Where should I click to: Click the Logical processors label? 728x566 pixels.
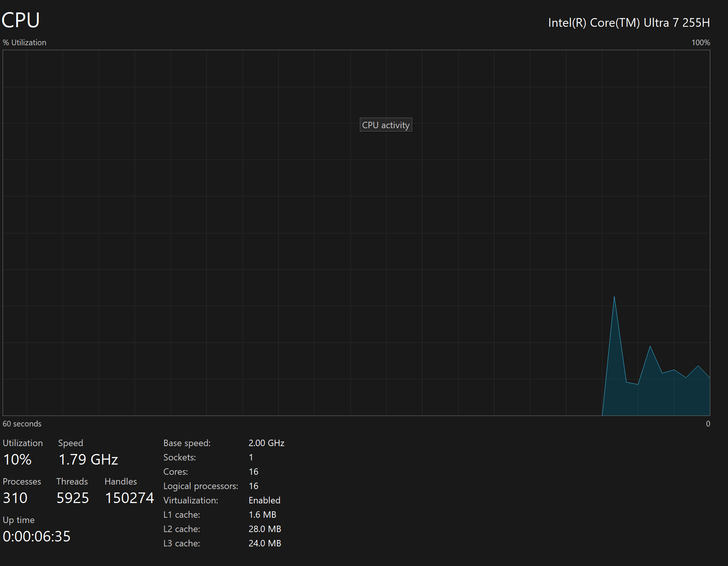click(x=201, y=486)
